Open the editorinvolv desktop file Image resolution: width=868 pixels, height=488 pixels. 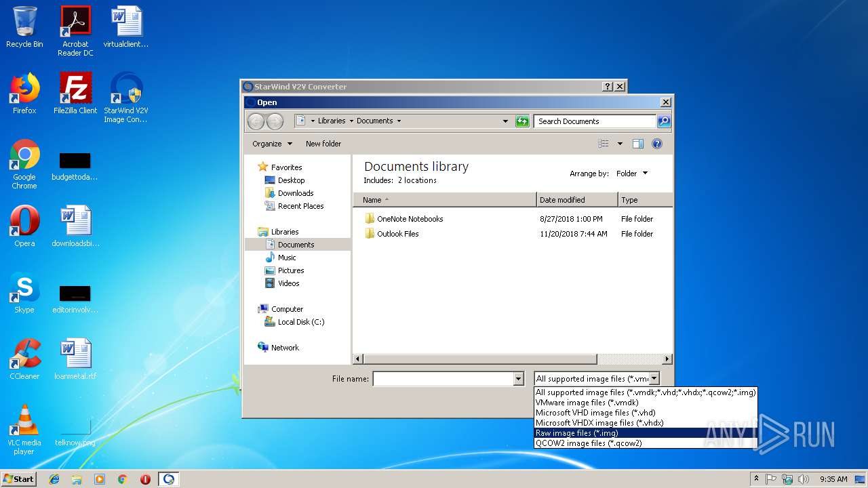[x=75, y=299]
